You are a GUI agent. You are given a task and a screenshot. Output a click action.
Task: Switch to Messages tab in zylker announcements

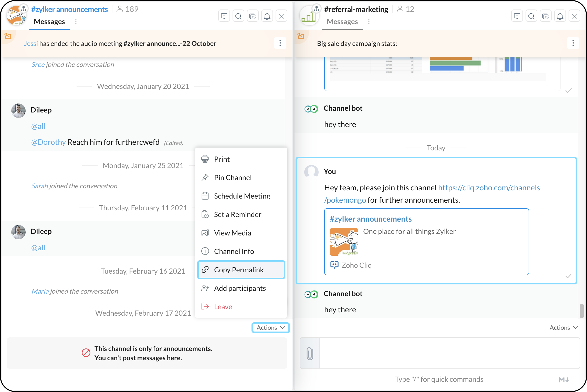(49, 22)
